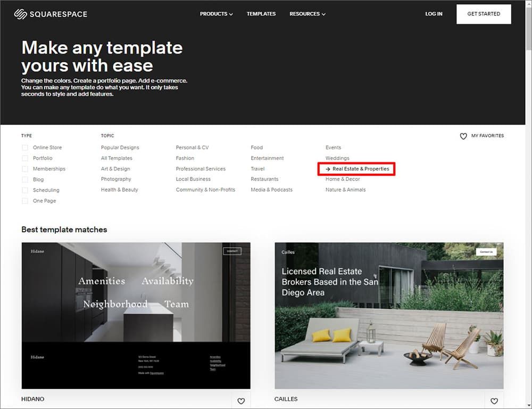Choose the Home & Decor topic
Screen dimensions: 532x409
click(343, 179)
